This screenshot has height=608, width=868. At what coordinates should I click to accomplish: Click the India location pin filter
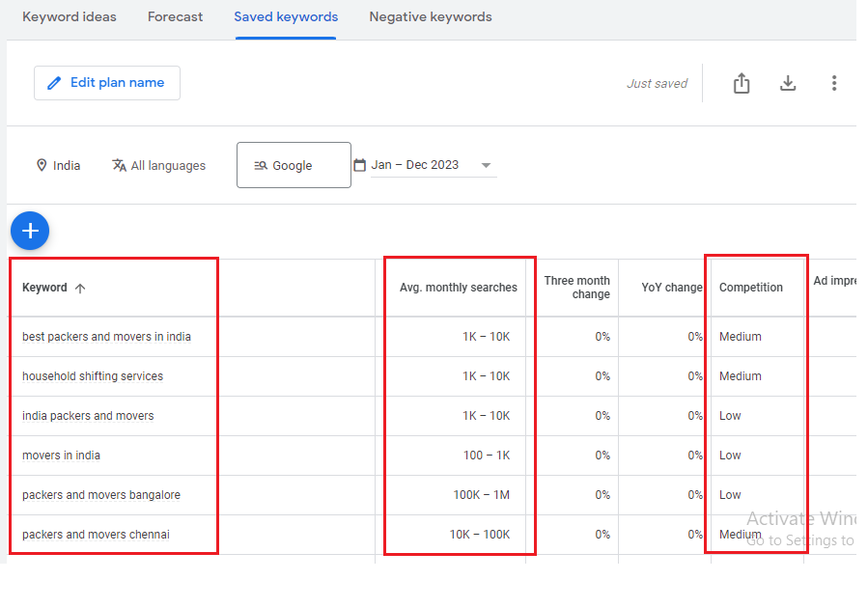click(42, 165)
